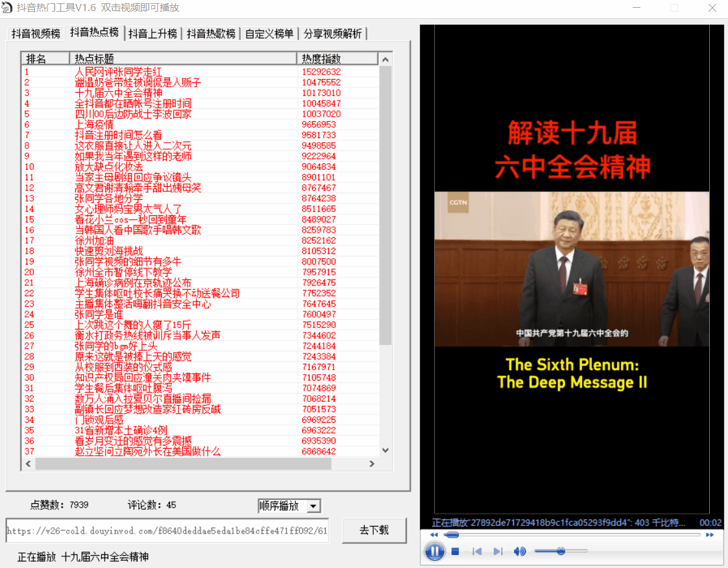728x568 pixels.
Task: Close the 抖音热门工具 window
Action: 712,8
